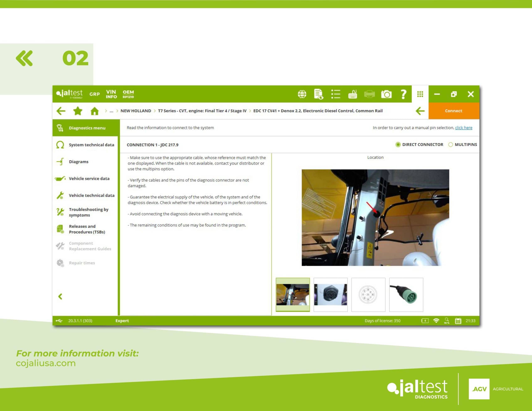Open the pin diagram thumbnail

368,295
